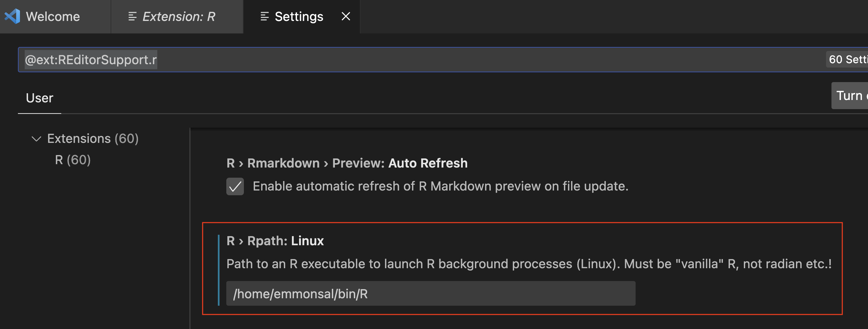Screen dimensions: 868x329
Task: Click the Rmarkdown Preview: Auto Refresh setting title
Action: [347, 163]
